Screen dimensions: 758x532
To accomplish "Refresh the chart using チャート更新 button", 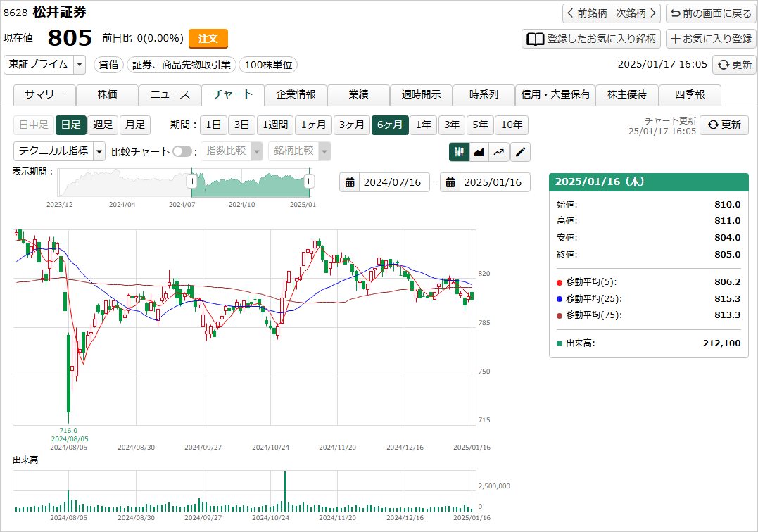I will point(724,125).
